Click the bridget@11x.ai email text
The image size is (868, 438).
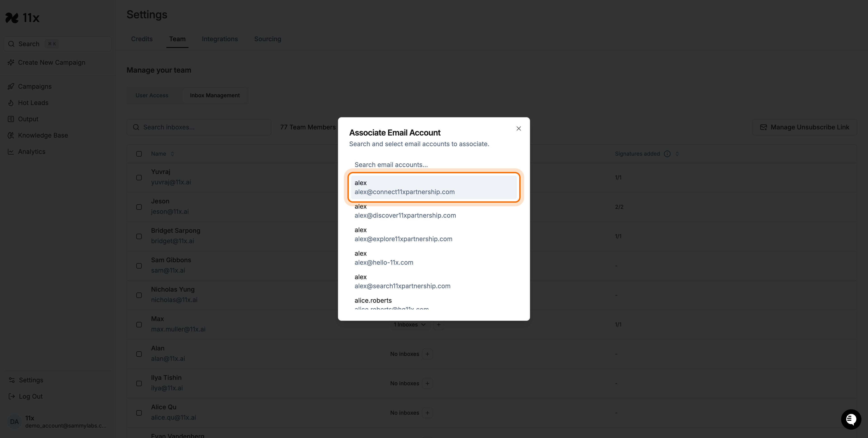click(172, 241)
